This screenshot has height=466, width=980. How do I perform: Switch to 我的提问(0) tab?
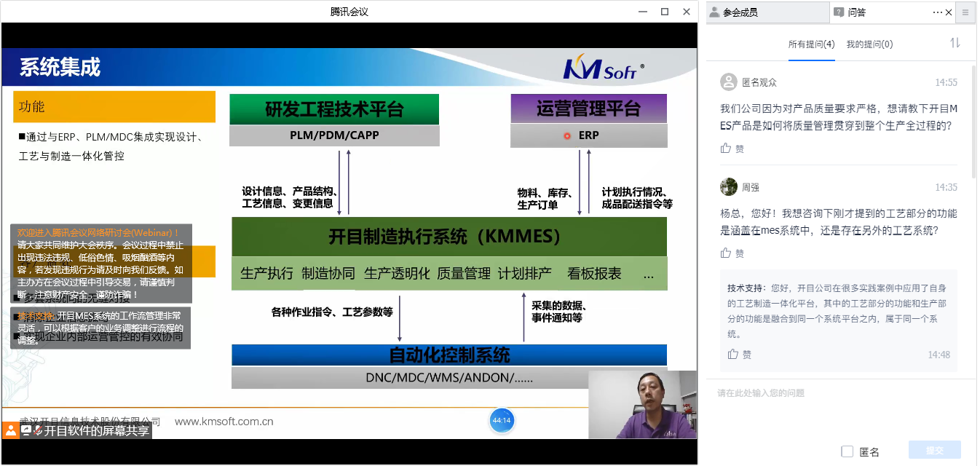coord(869,44)
